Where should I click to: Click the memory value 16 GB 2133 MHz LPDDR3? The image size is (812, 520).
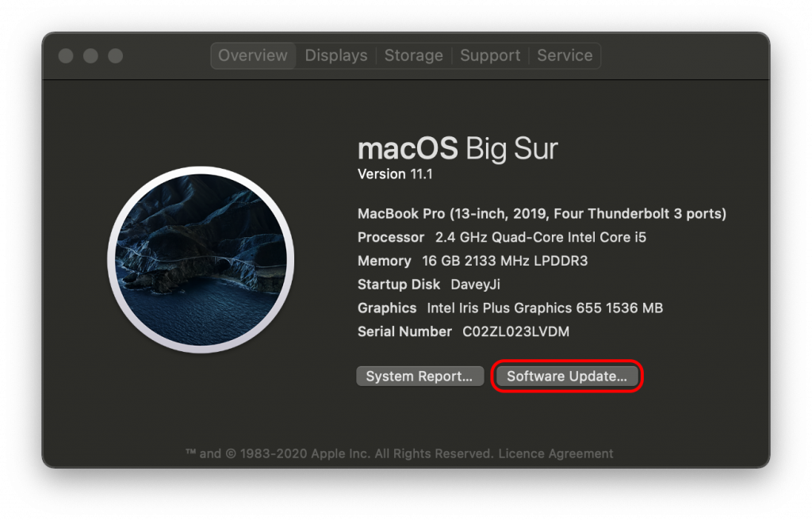(x=505, y=261)
